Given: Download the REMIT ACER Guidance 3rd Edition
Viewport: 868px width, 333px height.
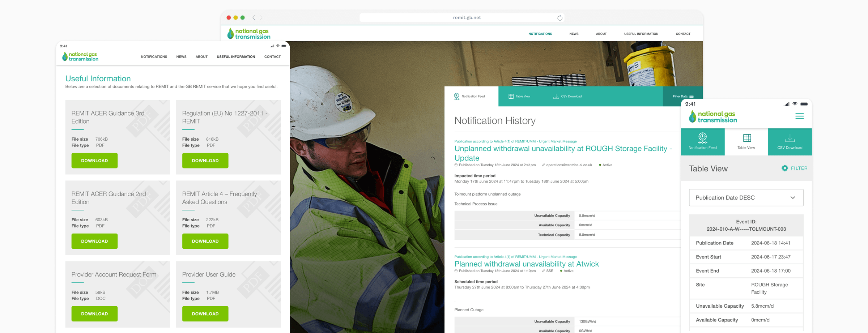Looking at the screenshot, I should pyautogui.click(x=94, y=161).
